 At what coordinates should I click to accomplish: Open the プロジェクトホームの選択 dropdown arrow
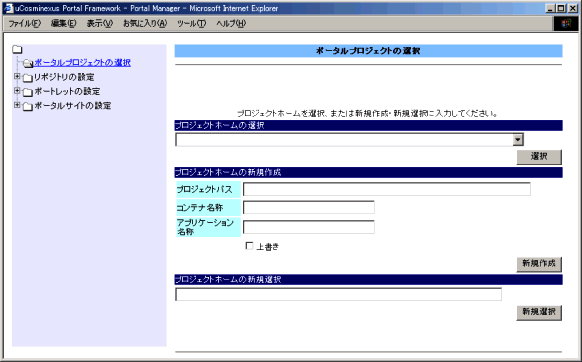click(x=518, y=140)
